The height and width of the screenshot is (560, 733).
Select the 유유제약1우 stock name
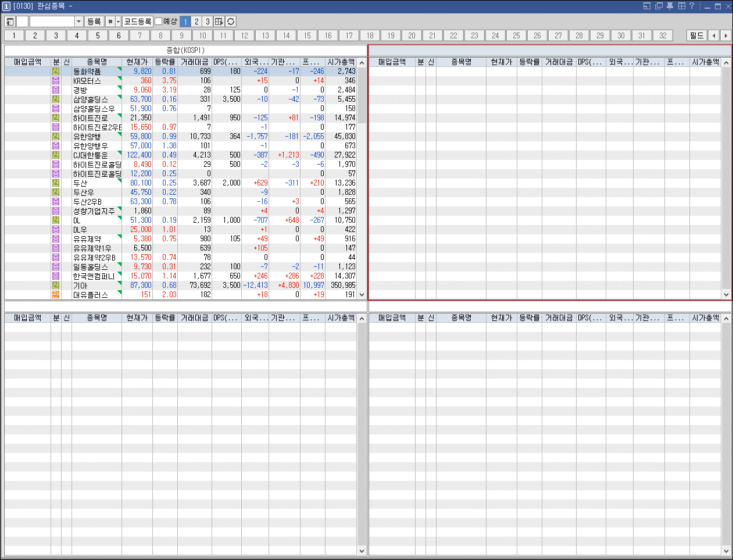point(92,248)
